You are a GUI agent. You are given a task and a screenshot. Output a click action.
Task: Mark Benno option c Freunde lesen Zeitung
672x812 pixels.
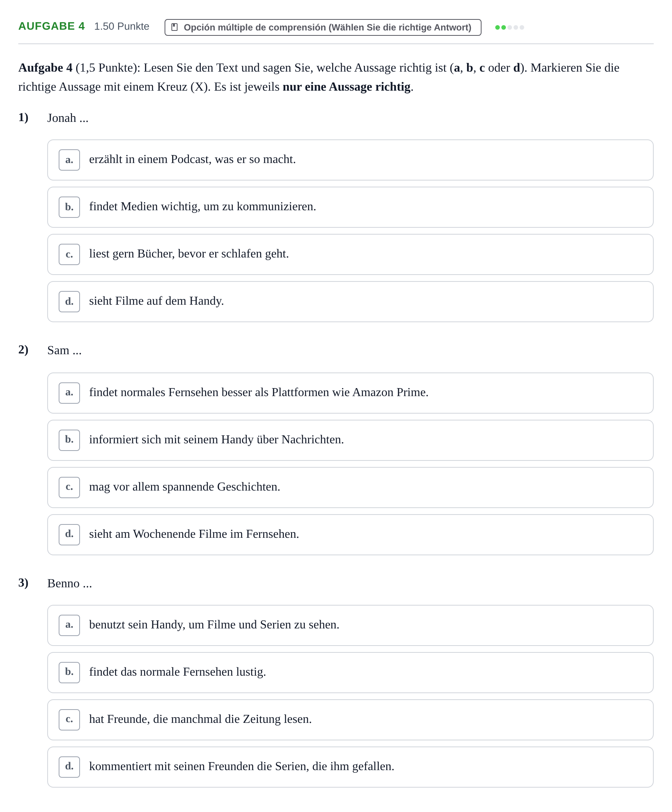pyautogui.click(x=350, y=719)
